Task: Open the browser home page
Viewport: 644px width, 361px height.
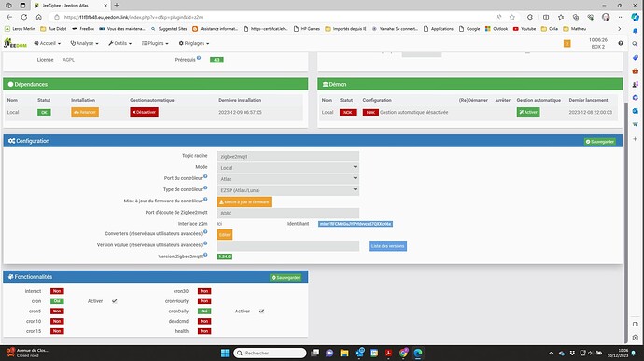Action: [38, 17]
